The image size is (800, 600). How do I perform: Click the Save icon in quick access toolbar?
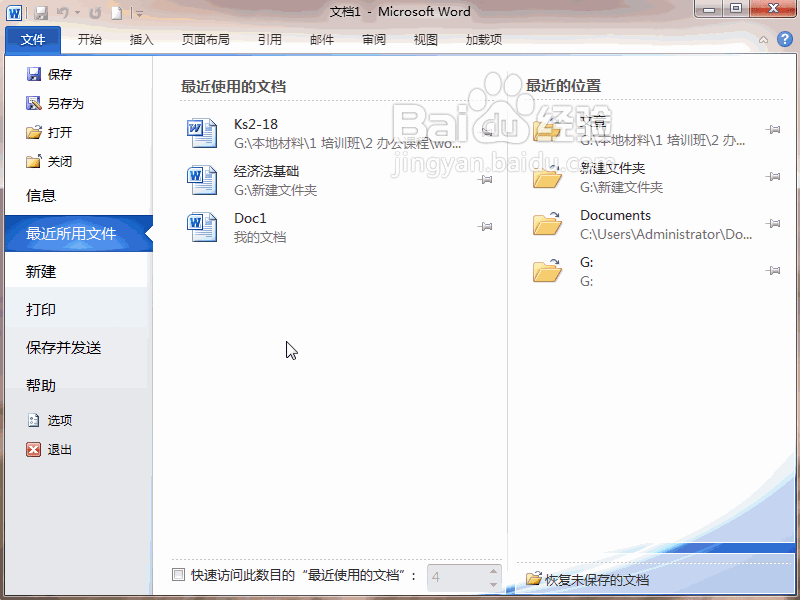click(x=41, y=13)
